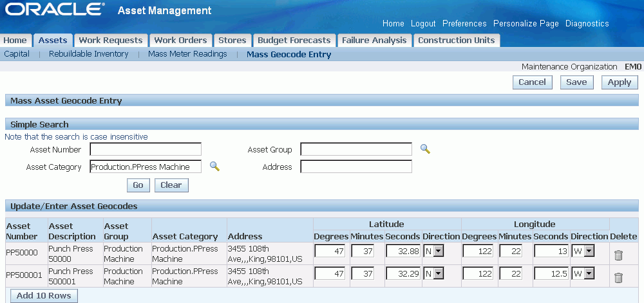The width and height of the screenshot is (644, 303).
Task: Click the Address column header
Action: tap(245, 236)
